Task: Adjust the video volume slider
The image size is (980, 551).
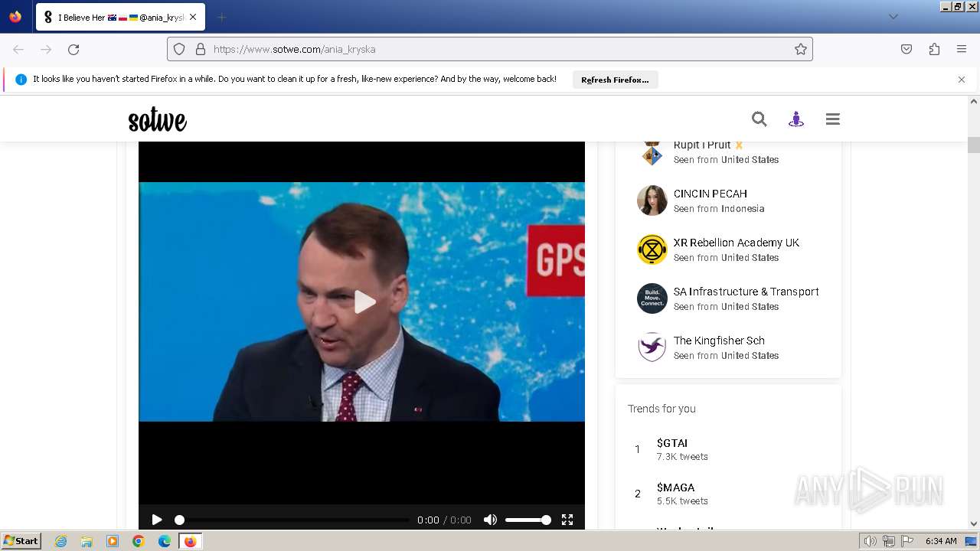Action: point(528,520)
